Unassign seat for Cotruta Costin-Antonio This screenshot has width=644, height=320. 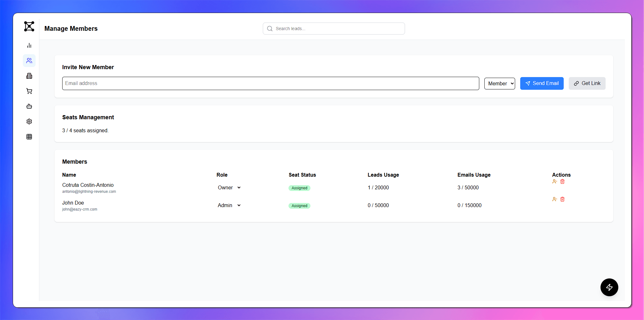coord(554,181)
